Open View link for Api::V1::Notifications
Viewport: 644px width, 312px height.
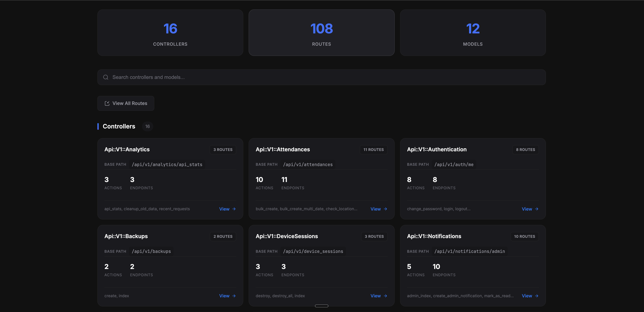[530, 296]
